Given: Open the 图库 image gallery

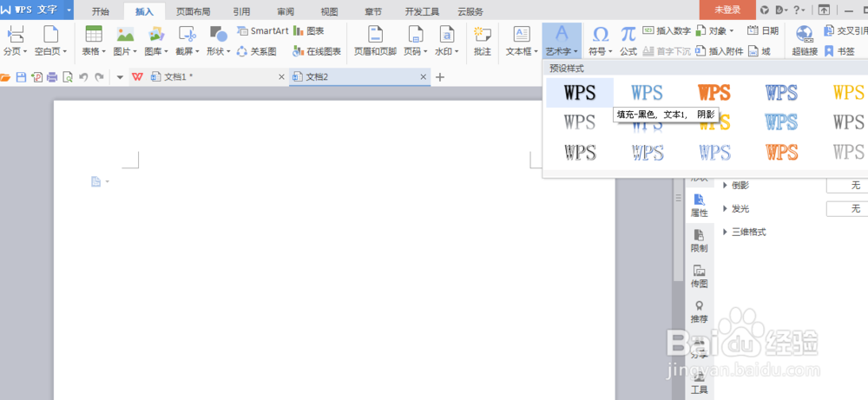Looking at the screenshot, I should point(156,41).
